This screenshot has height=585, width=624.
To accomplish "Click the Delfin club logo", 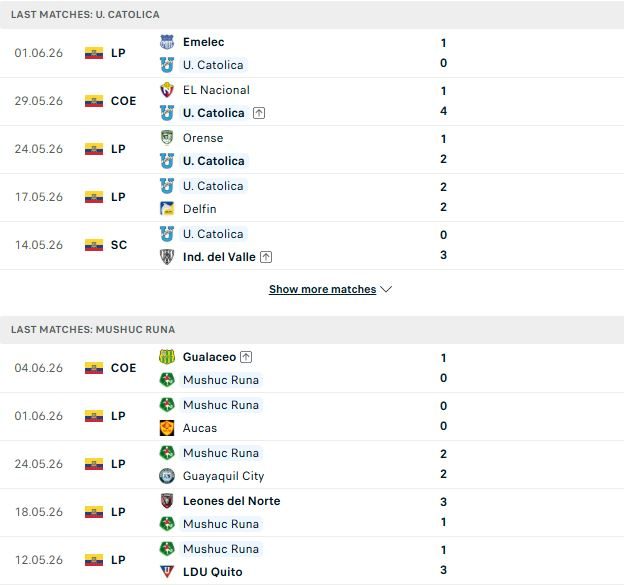I will click(x=167, y=209).
